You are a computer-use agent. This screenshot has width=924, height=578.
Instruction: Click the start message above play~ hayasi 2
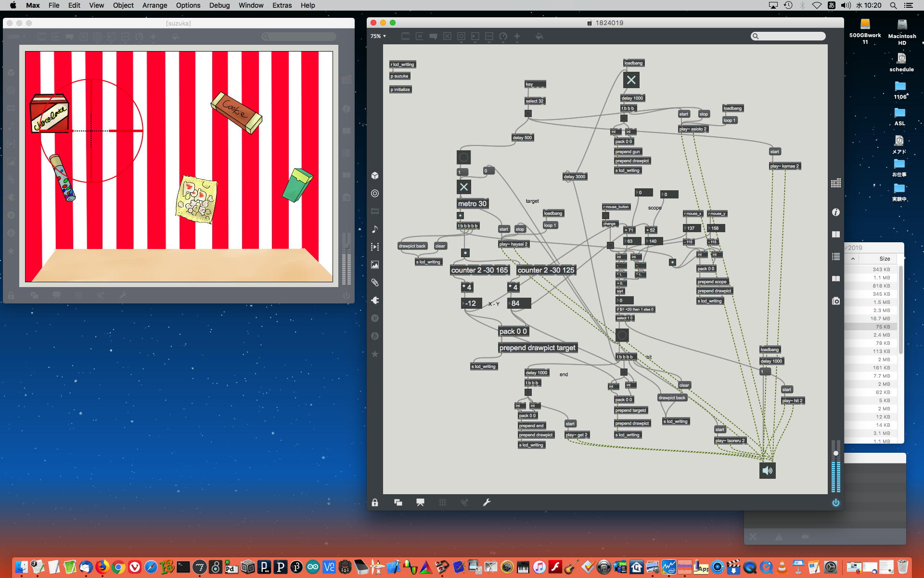click(x=503, y=229)
